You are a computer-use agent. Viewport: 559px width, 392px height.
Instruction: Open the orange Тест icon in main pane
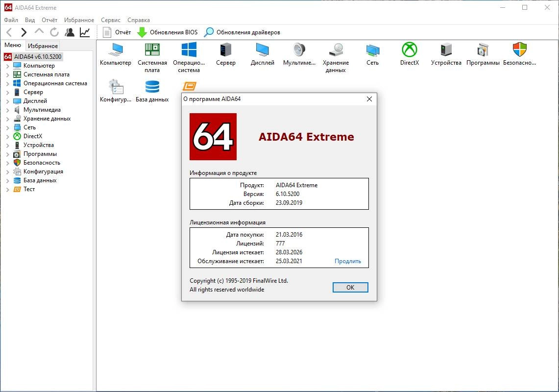tap(189, 86)
